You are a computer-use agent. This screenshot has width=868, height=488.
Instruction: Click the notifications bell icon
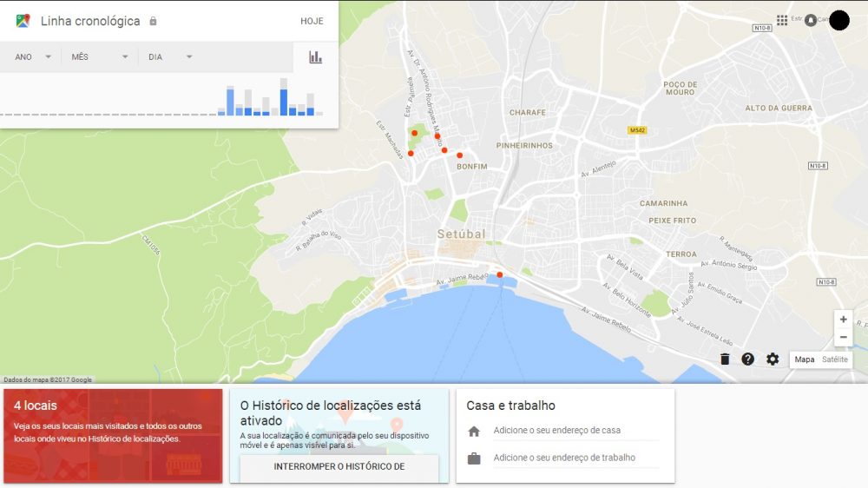tap(811, 20)
